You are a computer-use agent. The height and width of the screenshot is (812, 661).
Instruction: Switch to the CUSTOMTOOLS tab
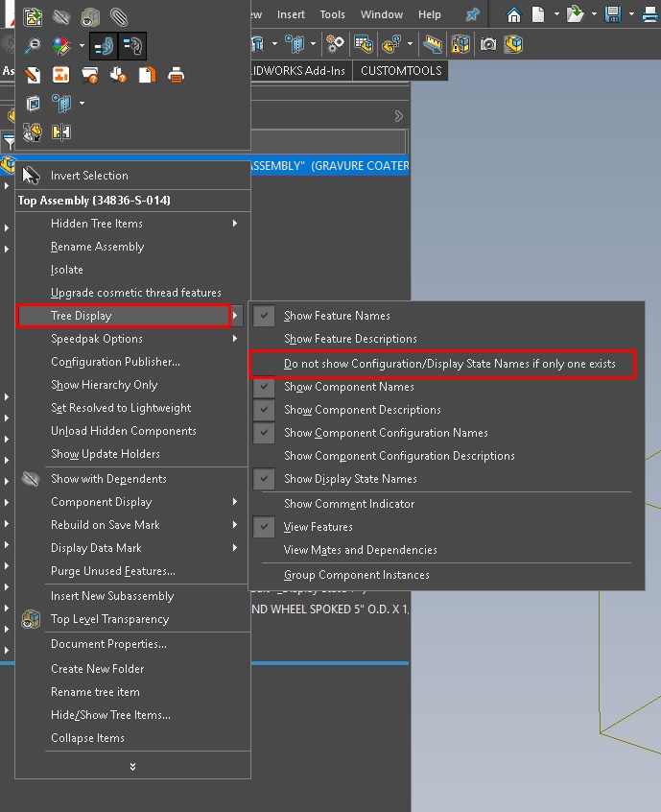(x=401, y=71)
